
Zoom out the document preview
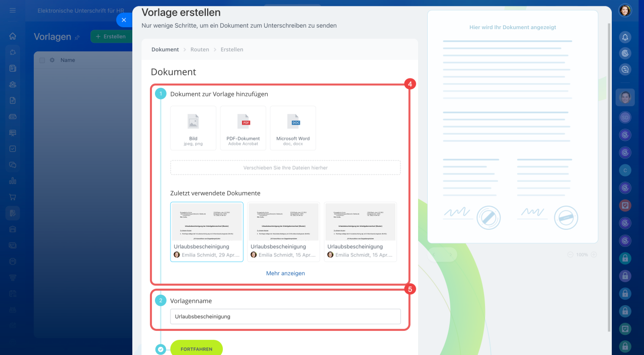click(x=570, y=254)
